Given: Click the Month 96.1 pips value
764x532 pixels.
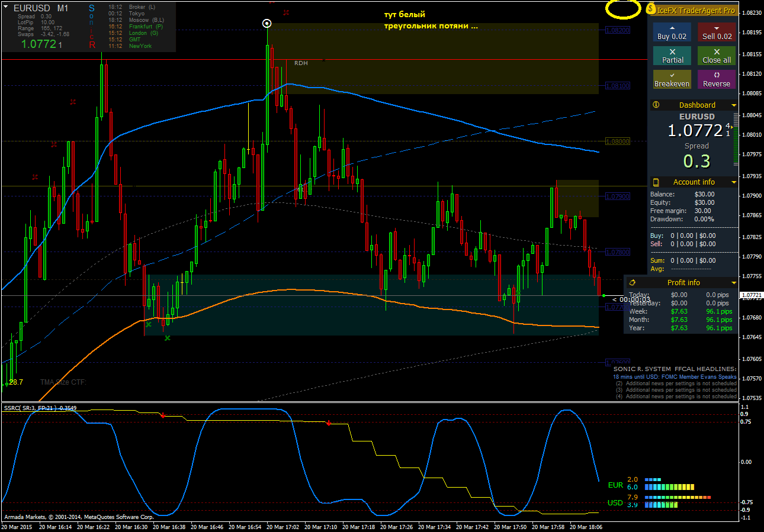Looking at the screenshot, I should (719, 320).
